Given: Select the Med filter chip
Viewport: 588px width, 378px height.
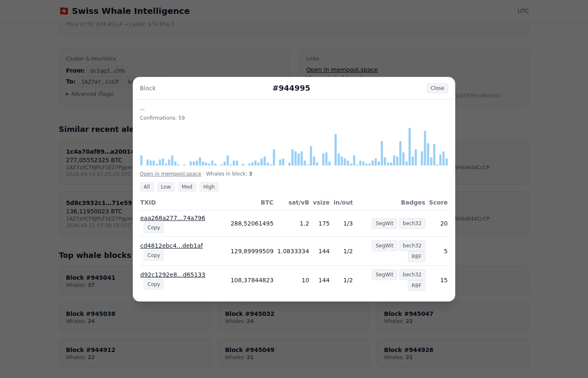Looking at the screenshot, I should [x=187, y=187].
